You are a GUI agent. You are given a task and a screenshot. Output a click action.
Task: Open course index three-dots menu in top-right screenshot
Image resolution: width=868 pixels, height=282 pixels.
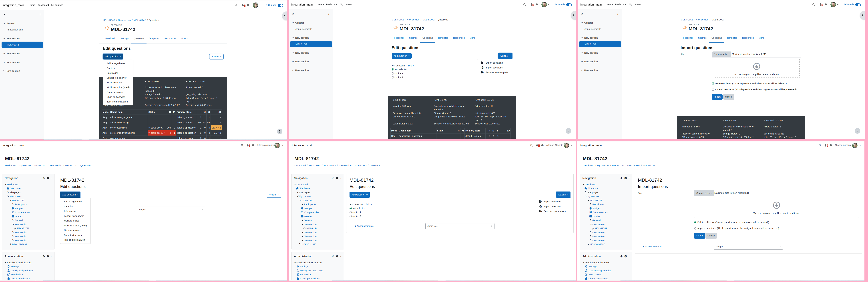click(x=618, y=14)
